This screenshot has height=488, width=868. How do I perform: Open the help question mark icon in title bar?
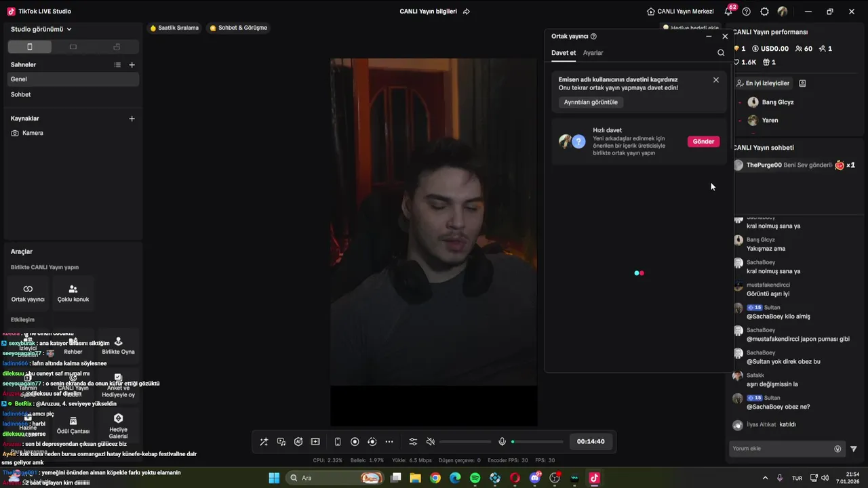point(747,12)
